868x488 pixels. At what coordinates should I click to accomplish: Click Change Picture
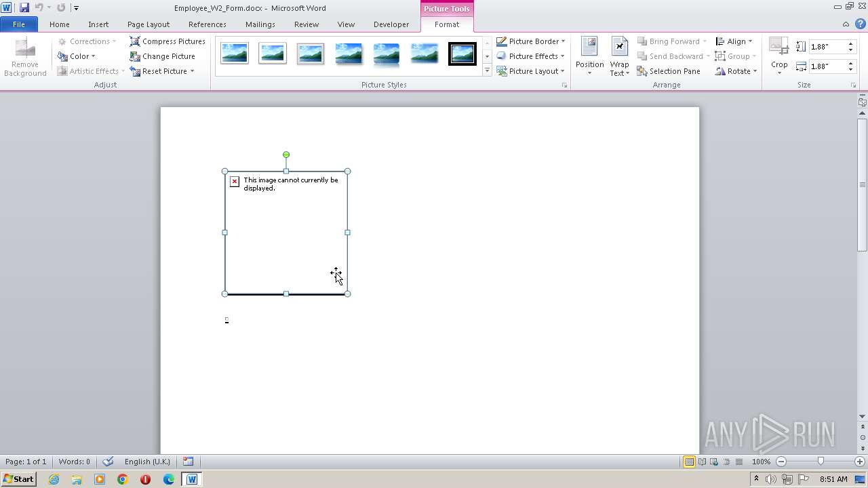(163, 56)
